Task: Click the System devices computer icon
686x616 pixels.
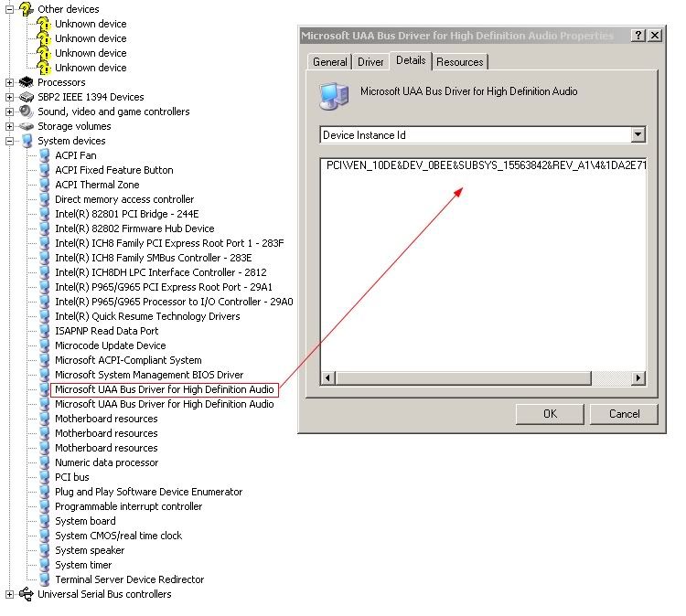Action: [x=27, y=141]
